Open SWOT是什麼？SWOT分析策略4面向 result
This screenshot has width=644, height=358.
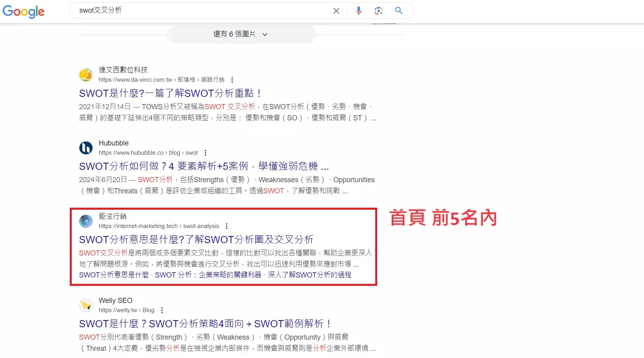[x=205, y=324]
